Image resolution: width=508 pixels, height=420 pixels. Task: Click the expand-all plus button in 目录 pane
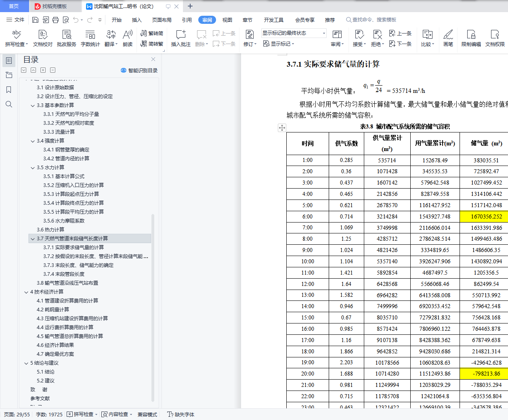[43, 70]
